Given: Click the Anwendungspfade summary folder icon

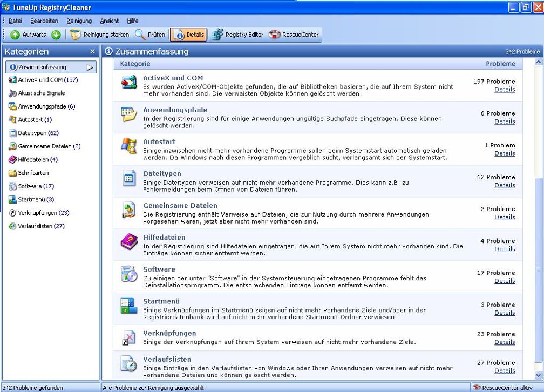Looking at the screenshot, I should pyautogui.click(x=128, y=114).
